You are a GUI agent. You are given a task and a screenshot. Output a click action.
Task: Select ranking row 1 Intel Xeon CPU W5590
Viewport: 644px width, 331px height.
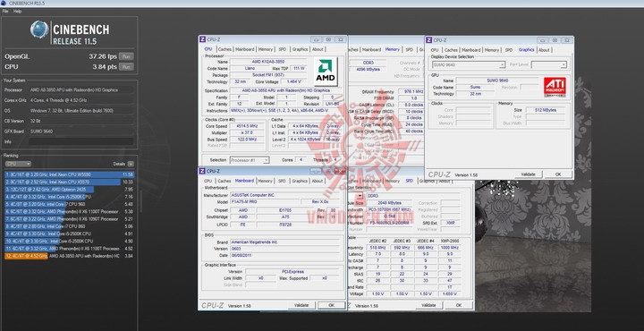click(x=70, y=174)
